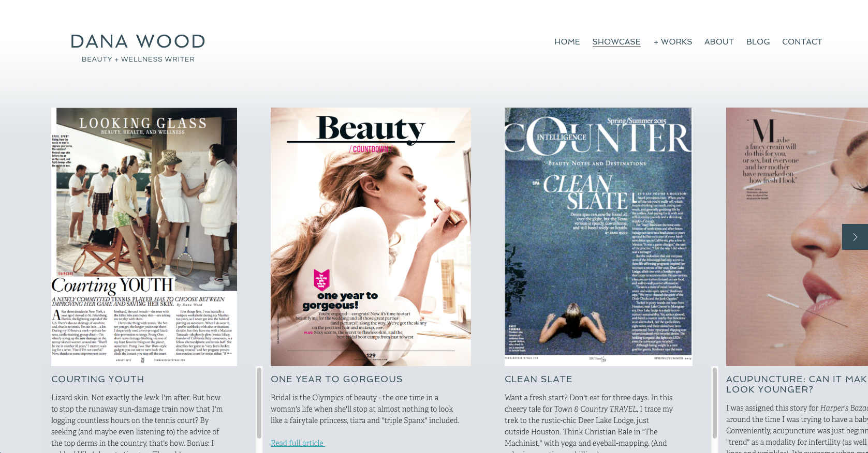This screenshot has width=868, height=453.
Task: Open the Courting Youth magazine thumbnail
Action: (x=144, y=237)
